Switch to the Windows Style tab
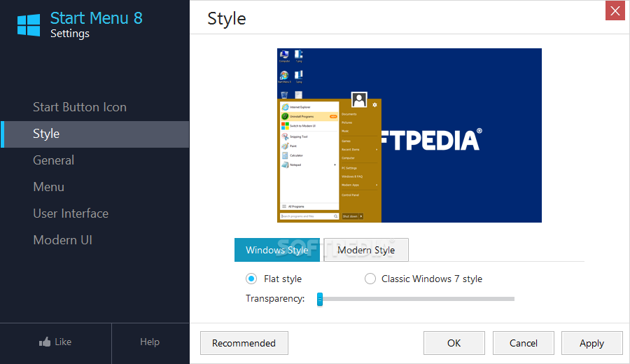630x364 pixels. [x=276, y=250]
